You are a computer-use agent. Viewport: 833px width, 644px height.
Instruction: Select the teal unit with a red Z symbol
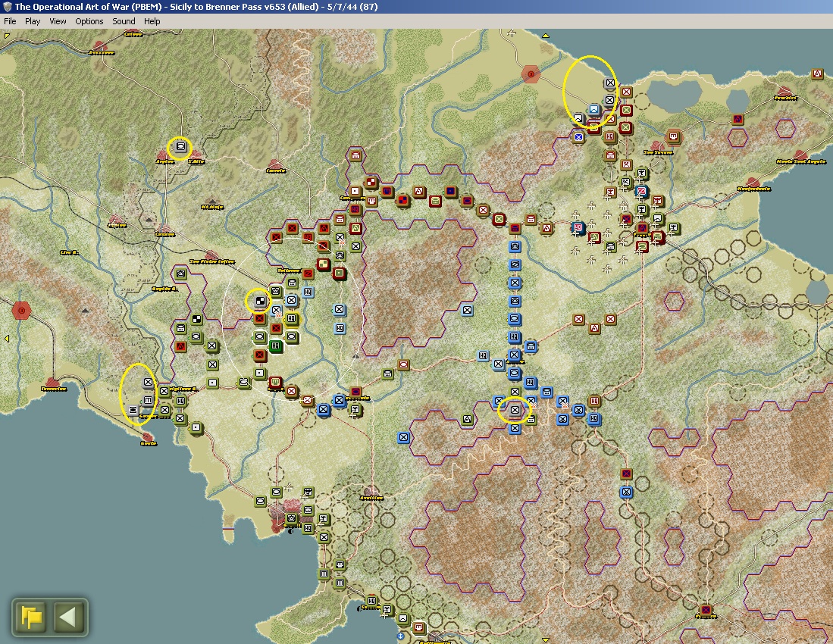pyautogui.click(x=642, y=191)
